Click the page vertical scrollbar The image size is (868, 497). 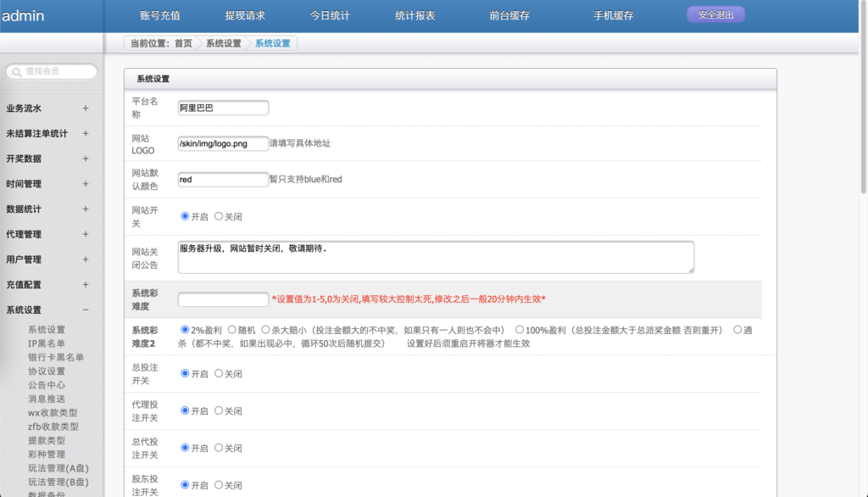[862, 170]
